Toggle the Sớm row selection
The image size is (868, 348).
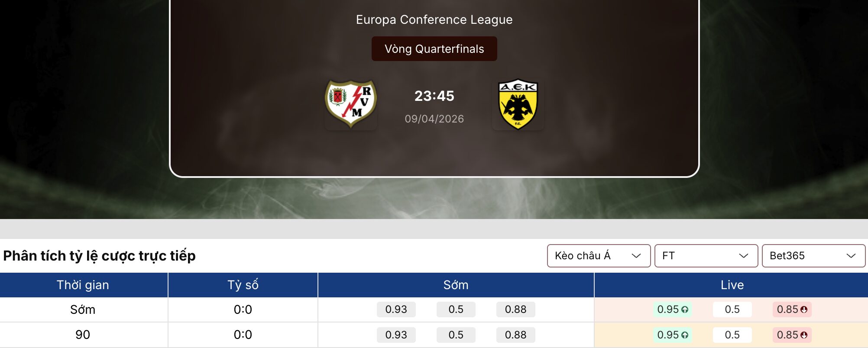coord(83,309)
